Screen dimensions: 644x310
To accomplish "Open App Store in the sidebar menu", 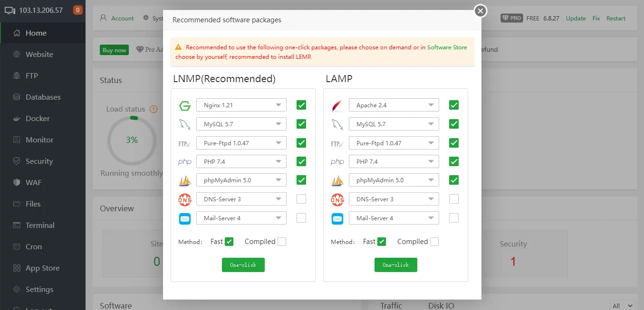I will [43, 268].
